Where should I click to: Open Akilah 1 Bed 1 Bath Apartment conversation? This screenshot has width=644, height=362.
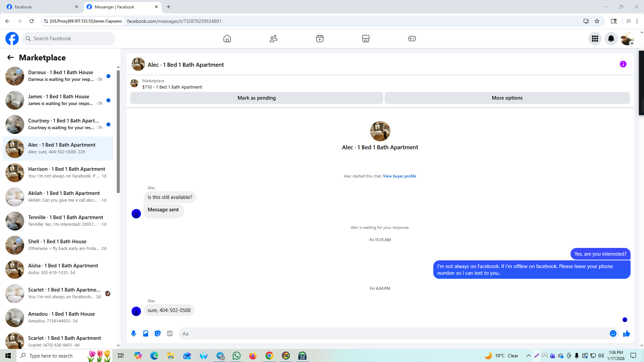58,197
